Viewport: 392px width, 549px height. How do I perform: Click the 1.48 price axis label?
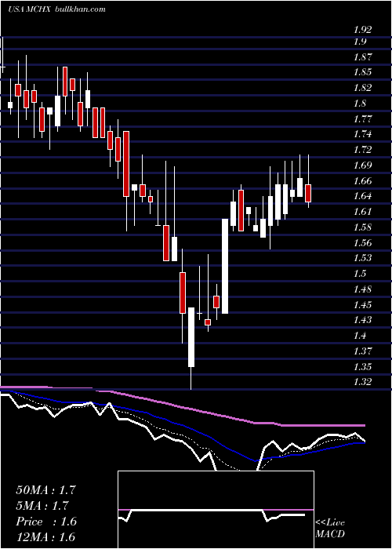point(362,289)
